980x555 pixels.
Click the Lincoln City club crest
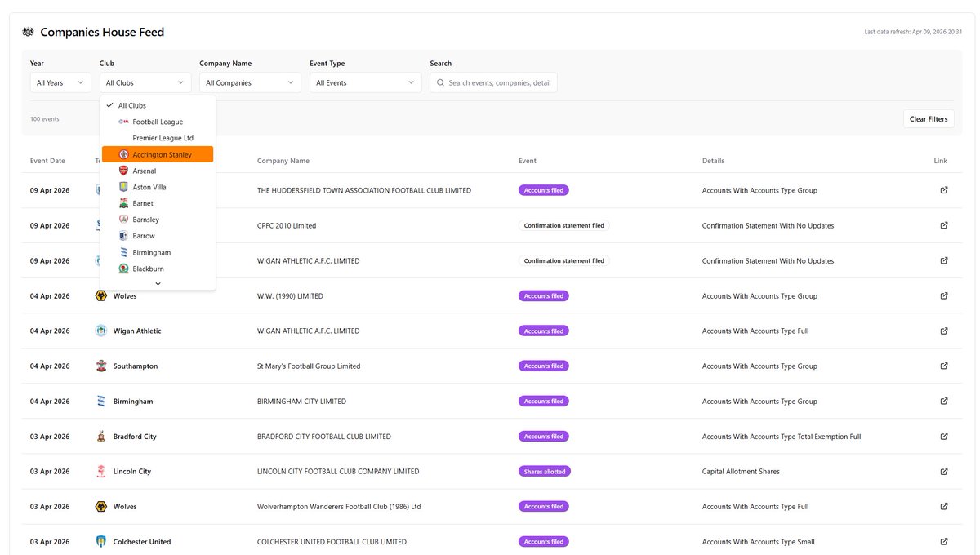pos(101,471)
